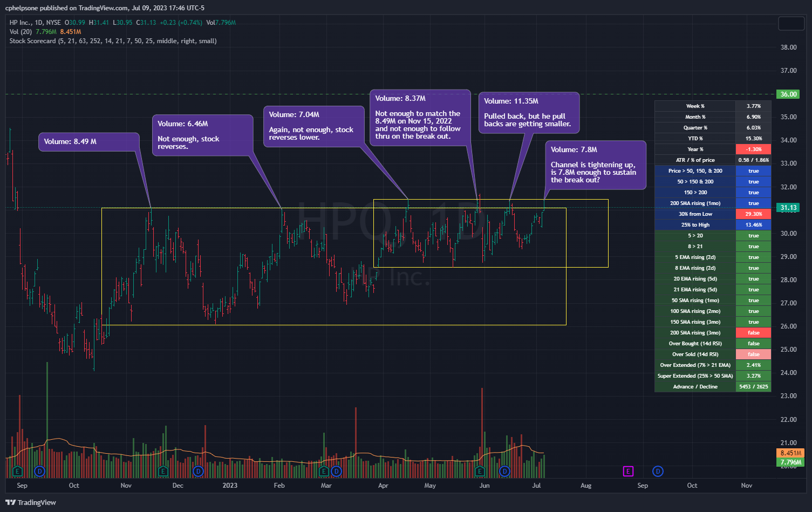The image size is (812, 512).
Task: Click the Nov label at far right of time axis
Action: (x=747, y=486)
